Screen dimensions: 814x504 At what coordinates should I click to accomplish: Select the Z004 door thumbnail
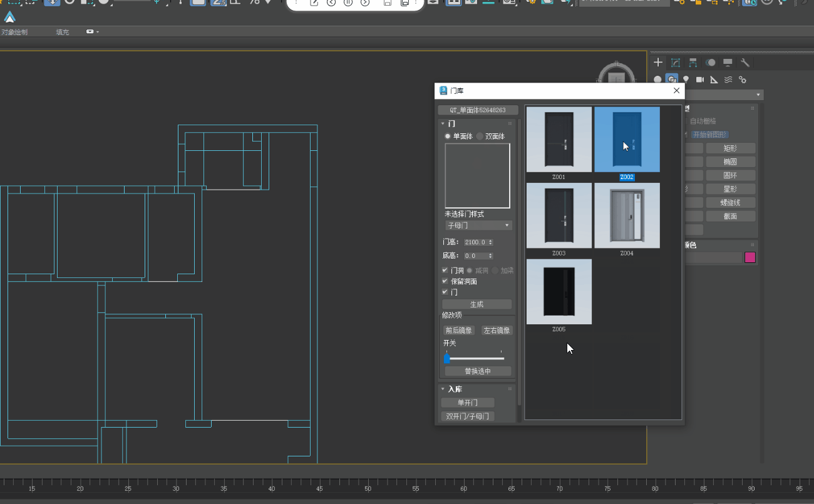(627, 216)
